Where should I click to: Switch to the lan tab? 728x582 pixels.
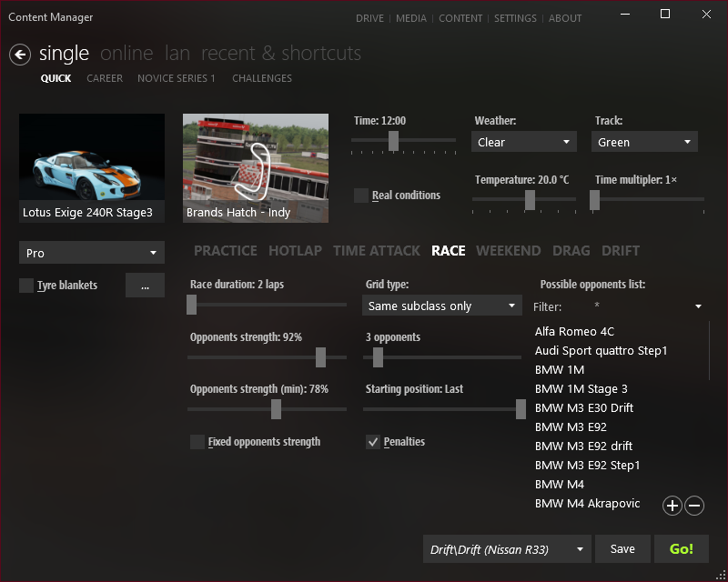coord(177,54)
